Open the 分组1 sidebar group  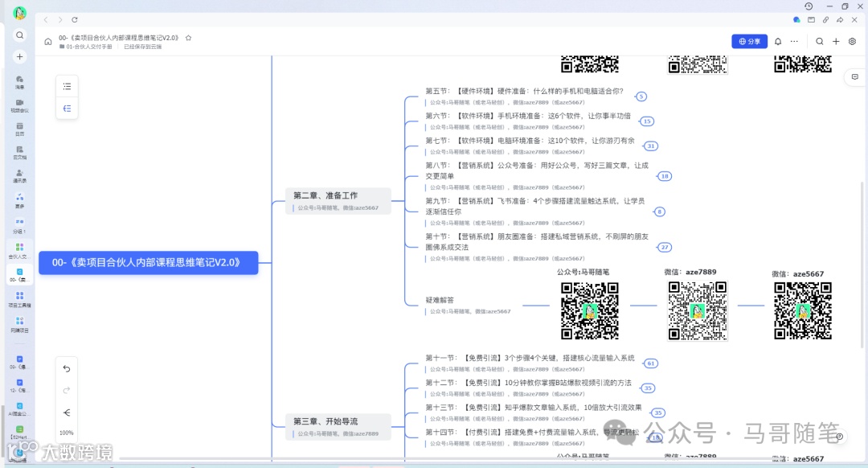click(19, 226)
